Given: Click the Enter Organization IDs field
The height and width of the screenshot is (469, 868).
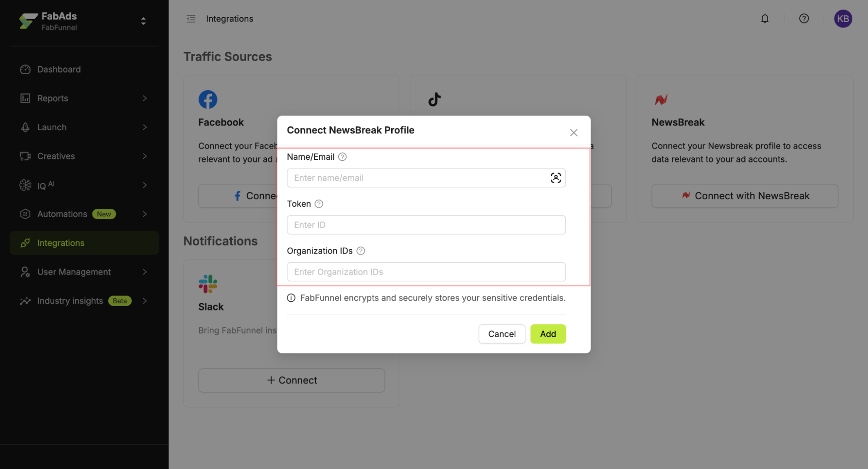Looking at the screenshot, I should (x=426, y=272).
